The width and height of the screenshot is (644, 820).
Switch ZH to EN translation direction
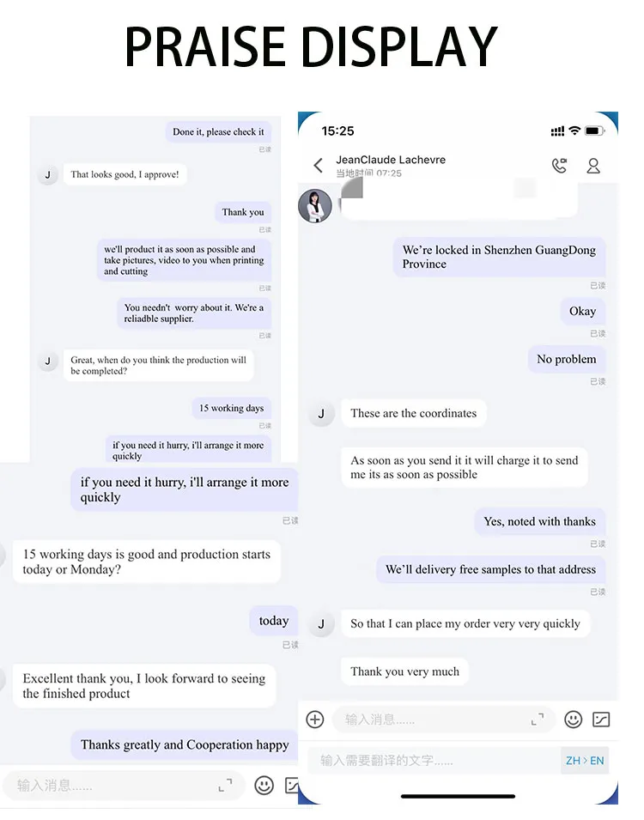point(585,761)
